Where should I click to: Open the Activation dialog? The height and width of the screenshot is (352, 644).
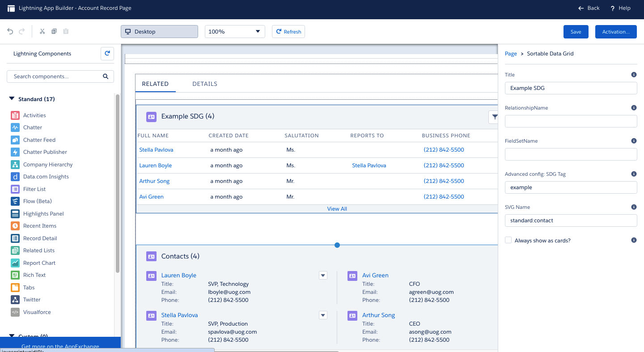click(615, 32)
